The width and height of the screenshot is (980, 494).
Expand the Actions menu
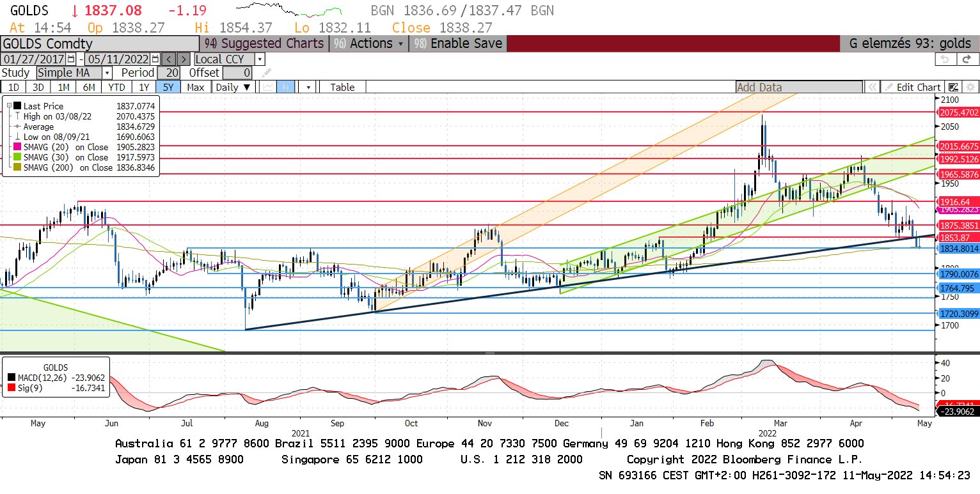pos(369,43)
